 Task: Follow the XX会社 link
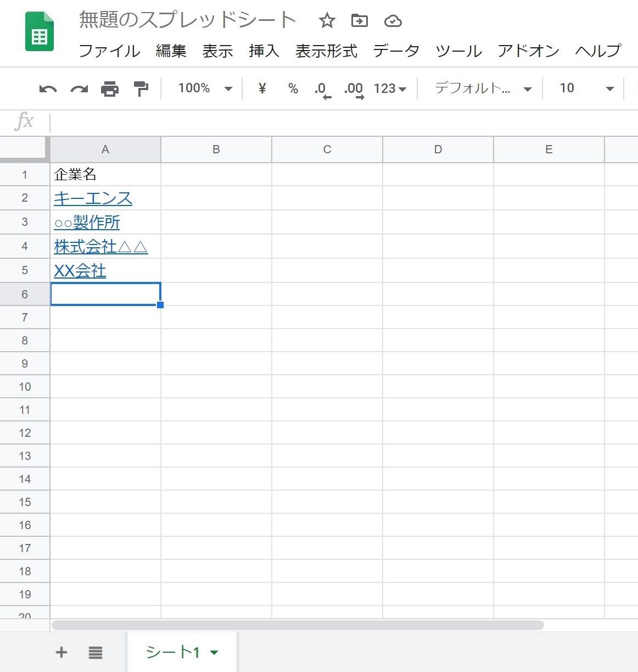(x=80, y=271)
